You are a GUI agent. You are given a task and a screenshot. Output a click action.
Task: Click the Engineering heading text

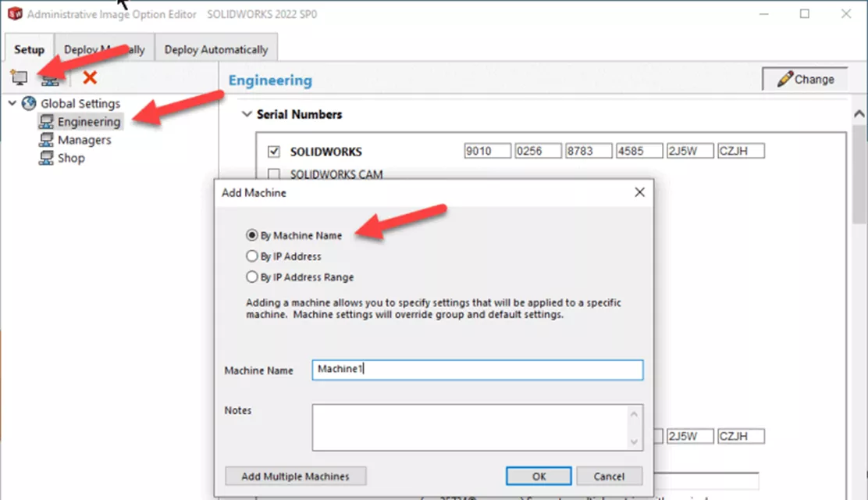coord(270,80)
